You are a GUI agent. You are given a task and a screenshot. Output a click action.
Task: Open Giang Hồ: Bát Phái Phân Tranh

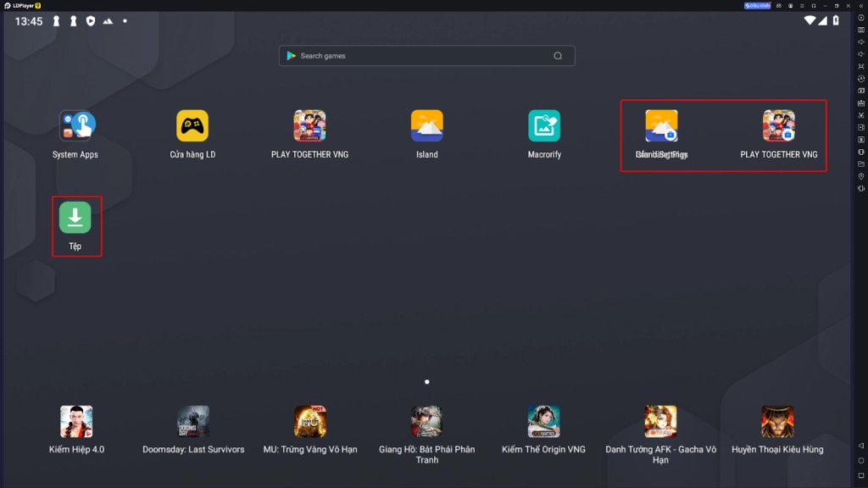(x=426, y=421)
